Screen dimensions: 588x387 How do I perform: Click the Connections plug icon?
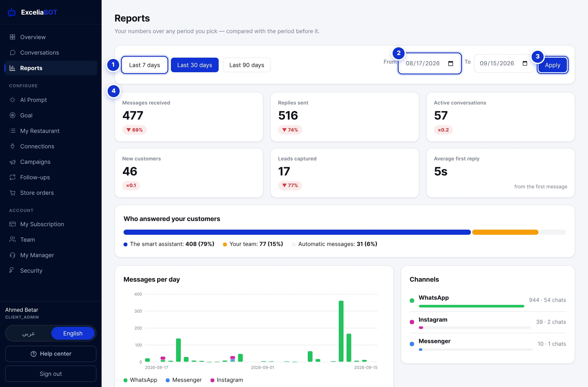[12, 146]
